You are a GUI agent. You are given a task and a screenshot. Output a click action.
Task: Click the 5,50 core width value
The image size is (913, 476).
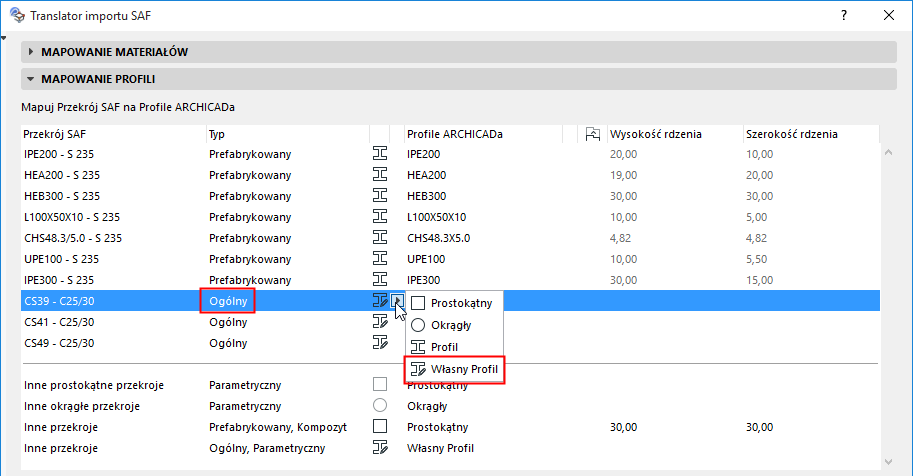(x=756, y=259)
